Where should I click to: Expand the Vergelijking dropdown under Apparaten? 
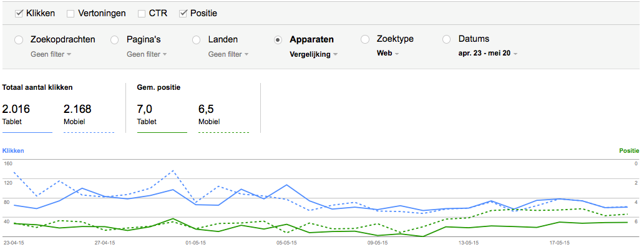pos(314,54)
